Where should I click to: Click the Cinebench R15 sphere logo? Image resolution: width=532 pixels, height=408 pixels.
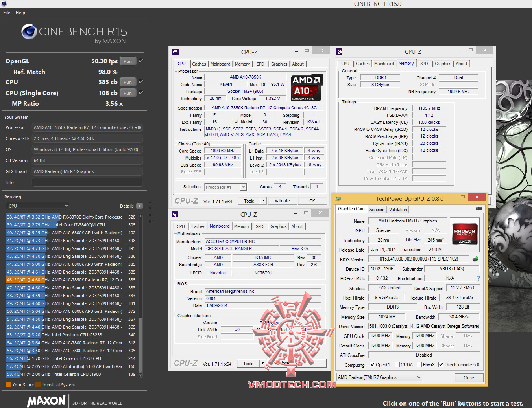[29, 31]
